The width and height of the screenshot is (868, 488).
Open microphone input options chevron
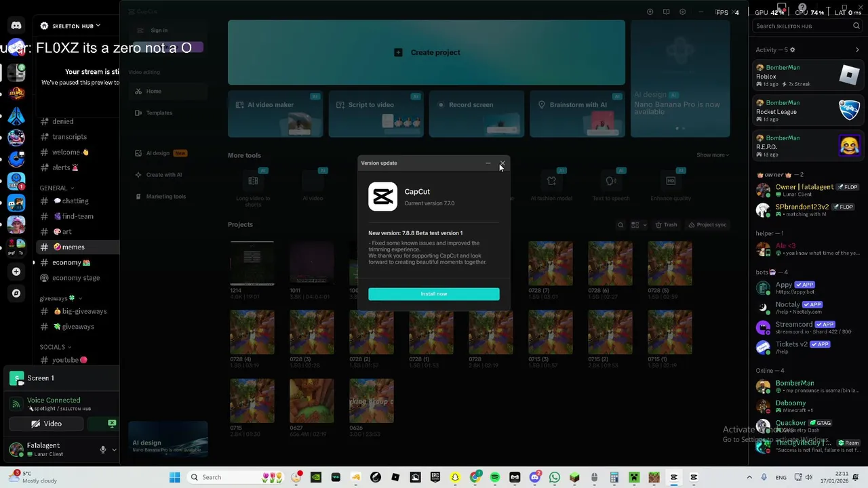114,449
